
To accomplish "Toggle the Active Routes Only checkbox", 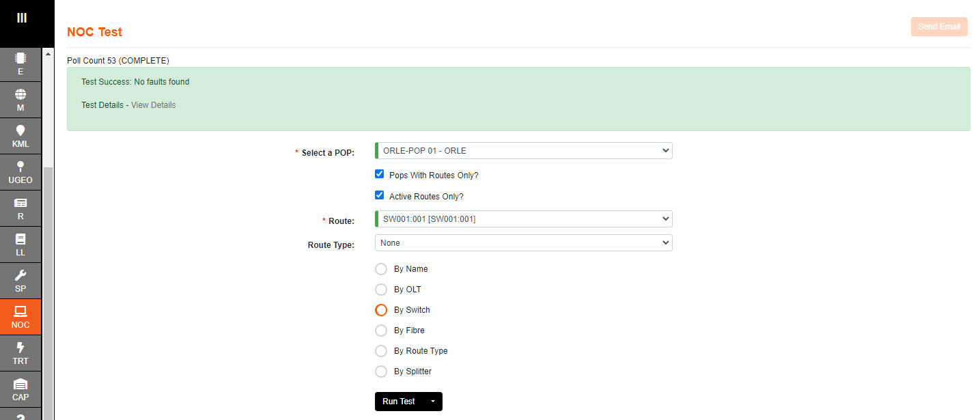I will (380, 195).
